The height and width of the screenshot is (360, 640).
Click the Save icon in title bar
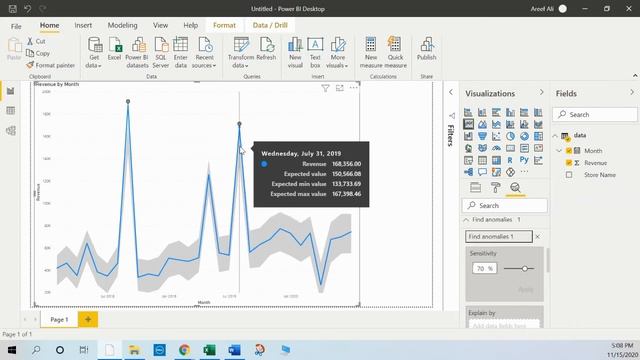[13, 9]
